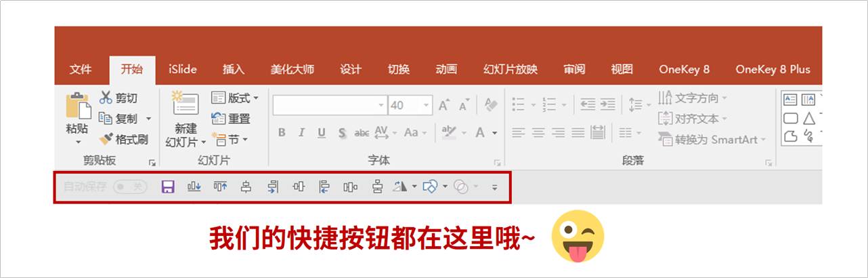Screen dimensions: 868x278
Task: Click the 粘贴 clipboard icon
Action: 77,106
